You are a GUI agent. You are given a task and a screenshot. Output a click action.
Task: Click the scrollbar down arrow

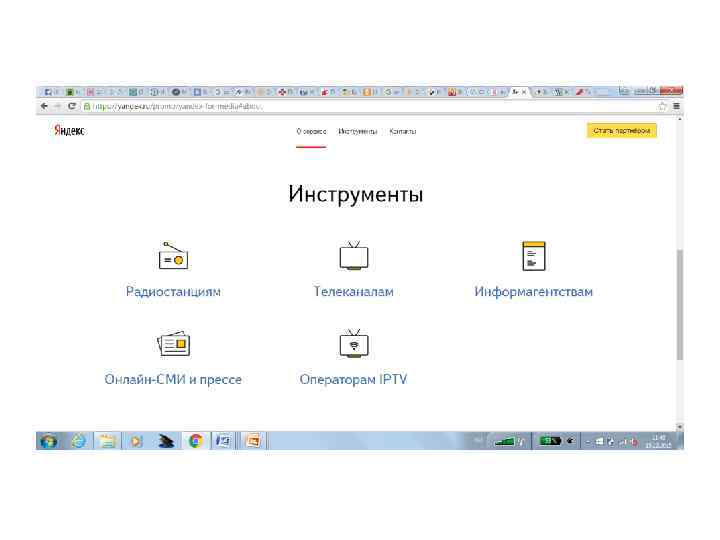tap(680, 427)
